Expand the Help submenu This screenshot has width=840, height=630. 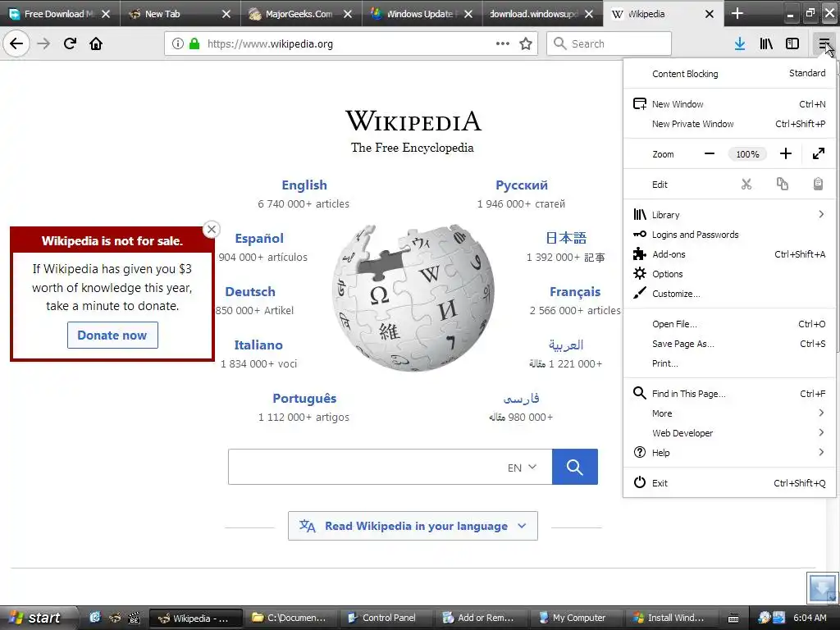click(729, 453)
